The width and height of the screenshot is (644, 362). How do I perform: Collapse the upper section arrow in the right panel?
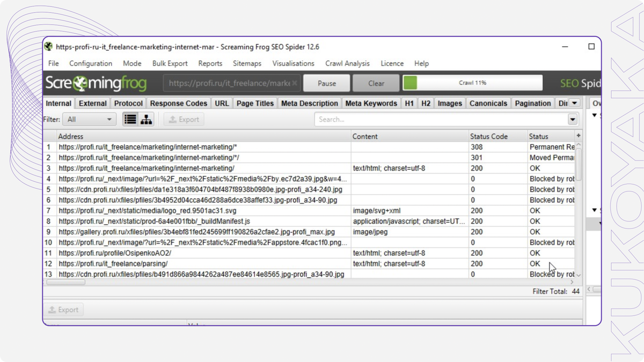tap(595, 115)
